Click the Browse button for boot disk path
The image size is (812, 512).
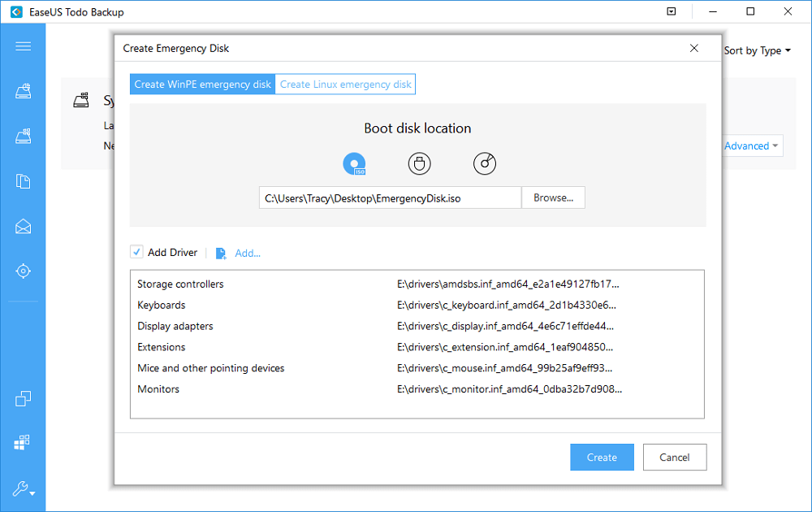(553, 197)
